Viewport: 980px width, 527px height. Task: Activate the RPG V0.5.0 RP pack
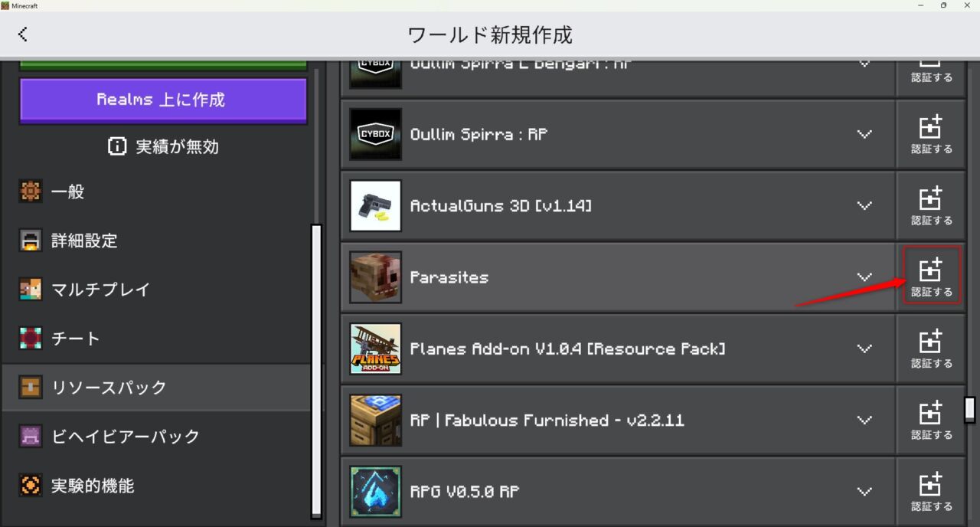[931, 492]
